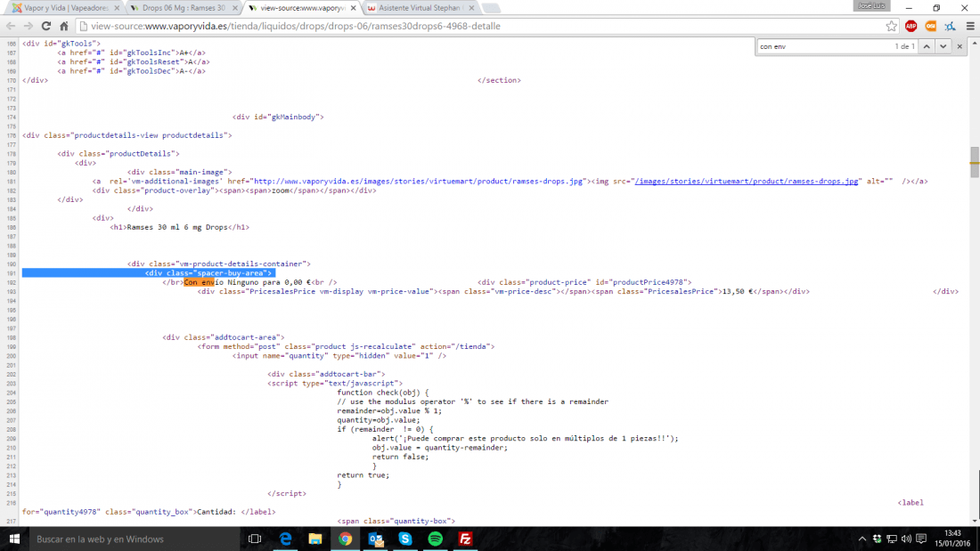Click the José Luis profile button
980x551 pixels.
(871, 5)
